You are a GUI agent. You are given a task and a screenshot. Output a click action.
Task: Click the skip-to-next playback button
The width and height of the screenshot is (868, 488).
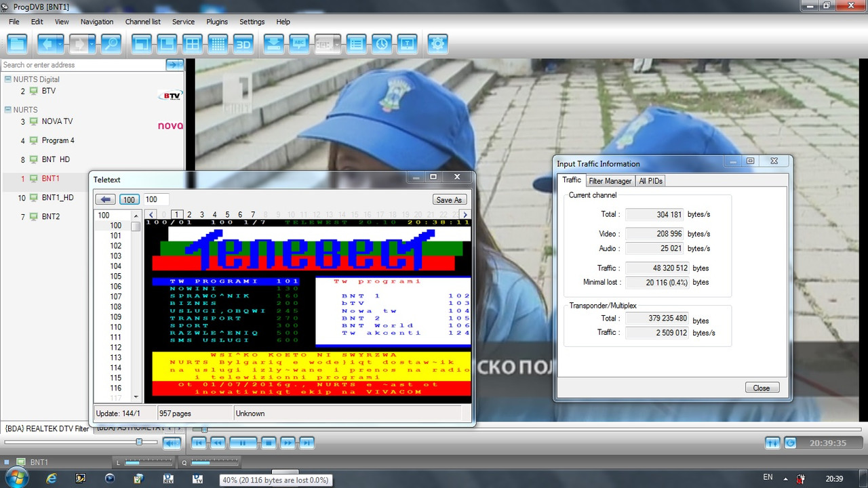(307, 443)
